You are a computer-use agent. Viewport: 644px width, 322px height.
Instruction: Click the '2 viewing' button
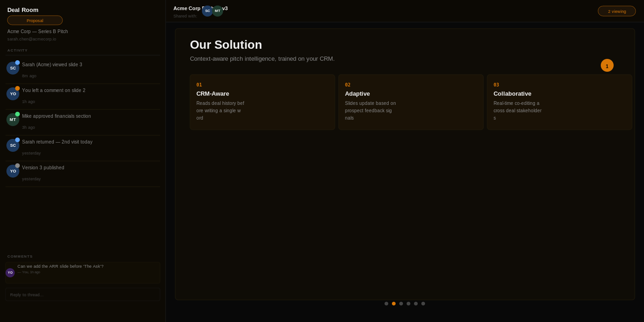pyautogui.click(x=617, y=11)
